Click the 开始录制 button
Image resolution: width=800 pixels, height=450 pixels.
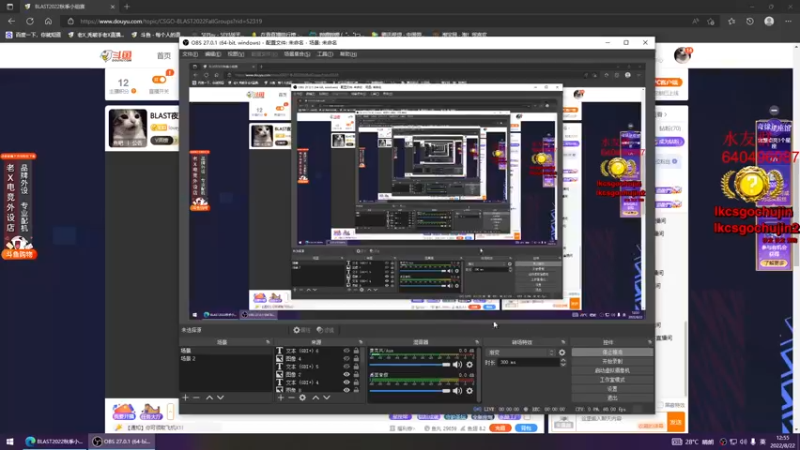click(612, 361)
